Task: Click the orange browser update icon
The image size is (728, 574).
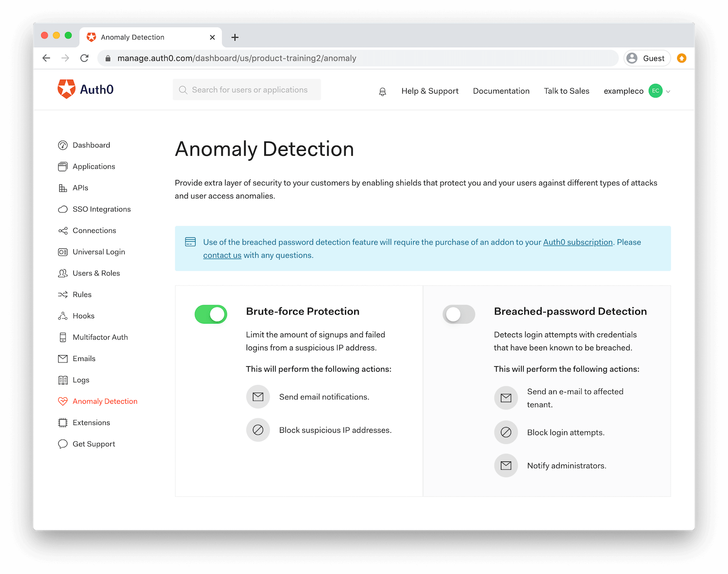Action: pos(682,58)
